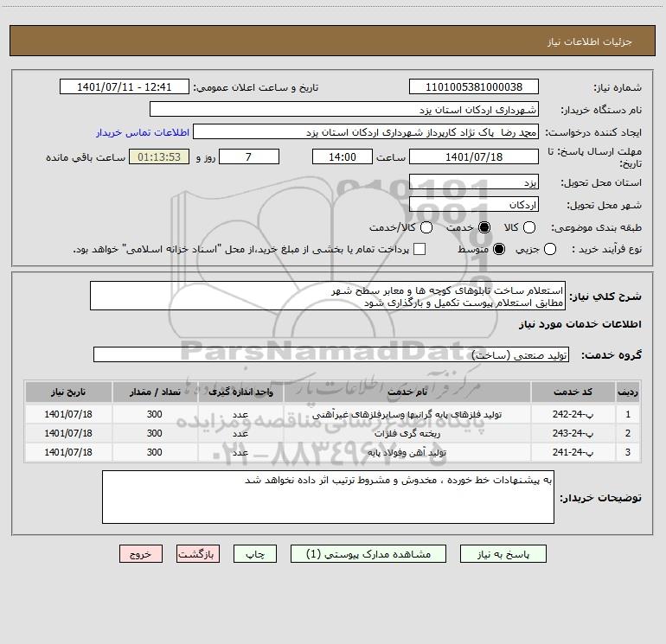
Task: Click the unit عدد in row 3
Action: tap(240, 453)
